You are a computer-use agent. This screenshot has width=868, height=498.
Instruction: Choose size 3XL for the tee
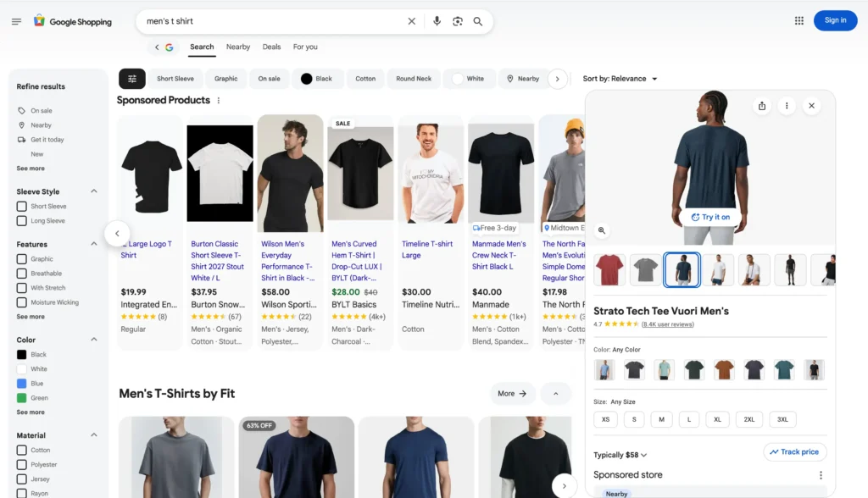click(782, 419)
